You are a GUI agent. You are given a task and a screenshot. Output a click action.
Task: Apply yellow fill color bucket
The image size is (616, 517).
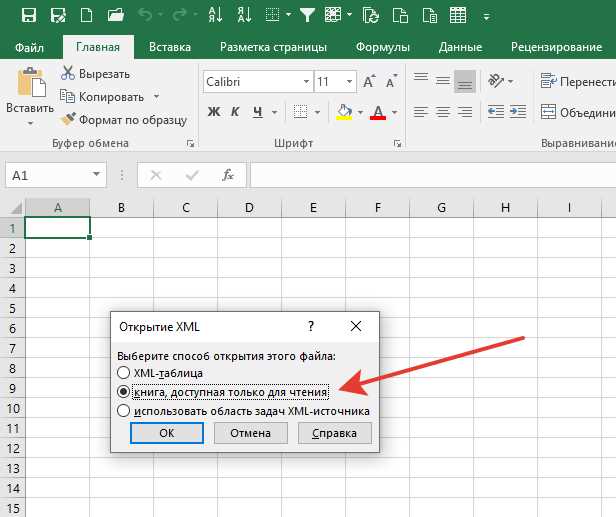(x=344, y=112)
